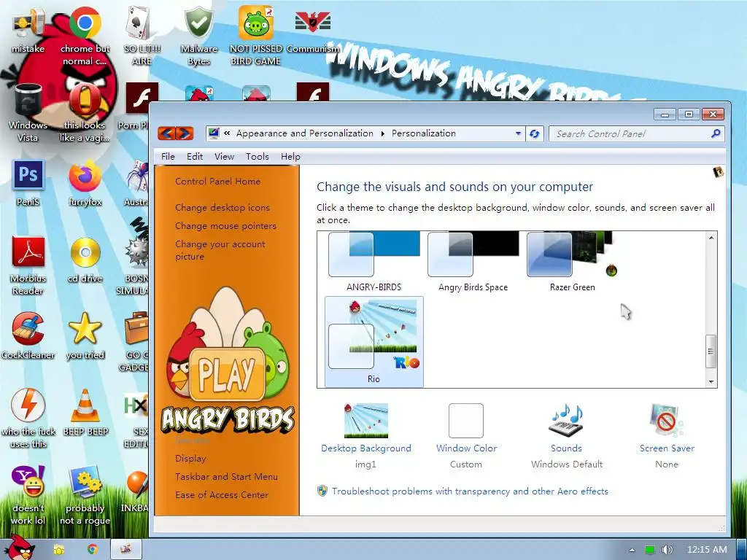Open the Tools menu
The width and height of the screenshot is (747, 560).
(x=258, y=157)
